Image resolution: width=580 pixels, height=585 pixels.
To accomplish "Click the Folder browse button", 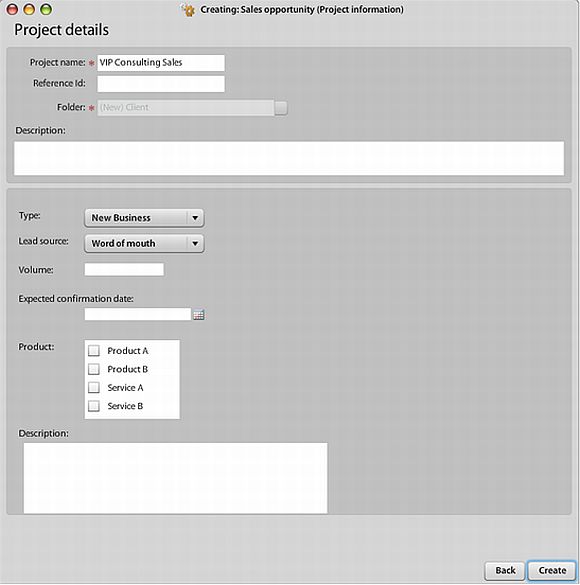I will [x=281, y=108].
